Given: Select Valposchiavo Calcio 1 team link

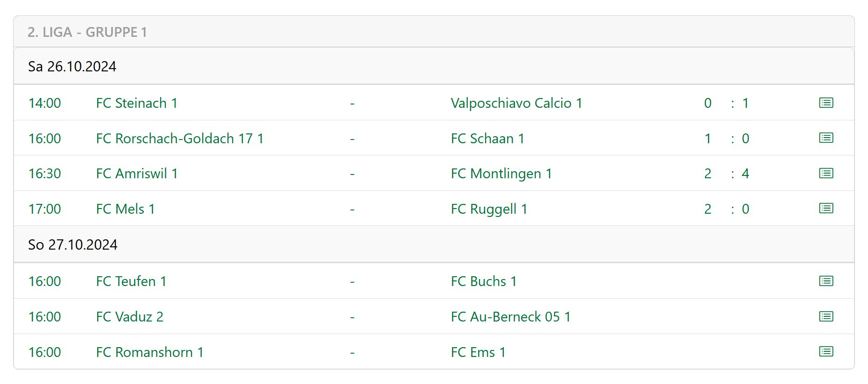Looking at the screenshot, I should 516,103.
